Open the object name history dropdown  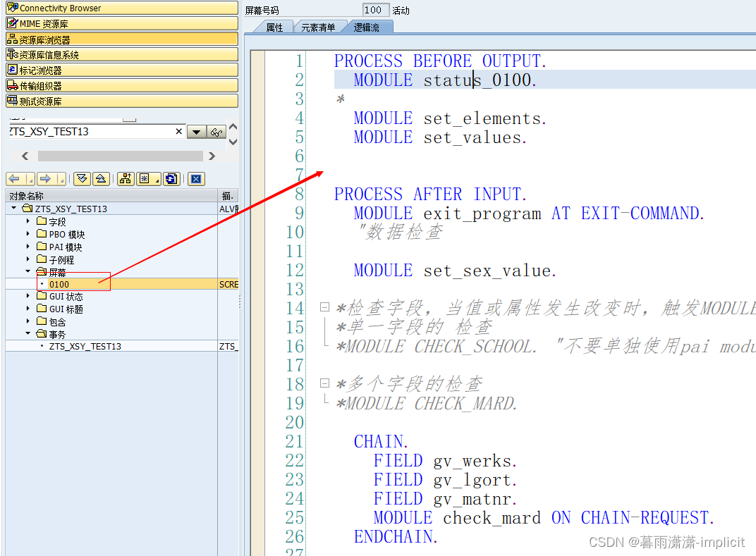click(196, 132)
